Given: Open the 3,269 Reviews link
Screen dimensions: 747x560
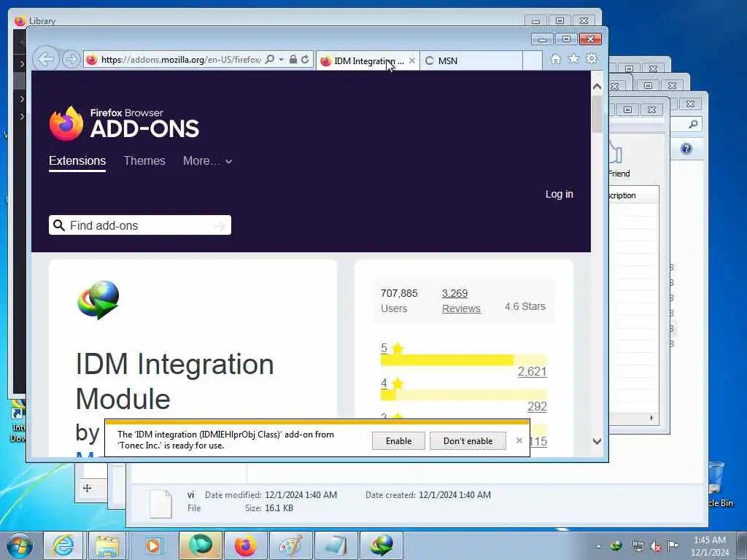Looking at the screenshot, I should (461, 300).
